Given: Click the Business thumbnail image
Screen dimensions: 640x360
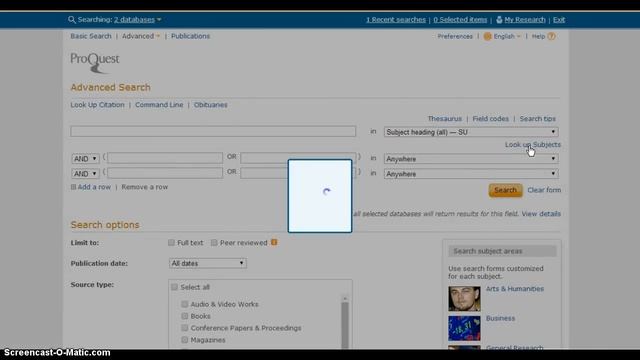Looking at the screenshot, I should coord(464,328).
